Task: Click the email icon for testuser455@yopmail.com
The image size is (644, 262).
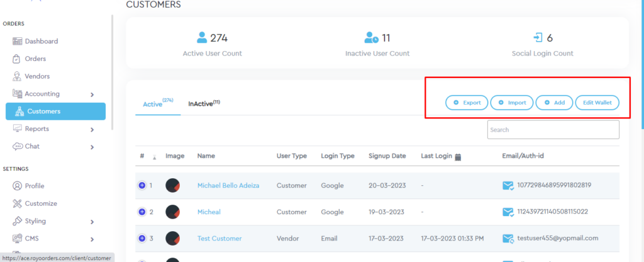Action: click(508, 239)
